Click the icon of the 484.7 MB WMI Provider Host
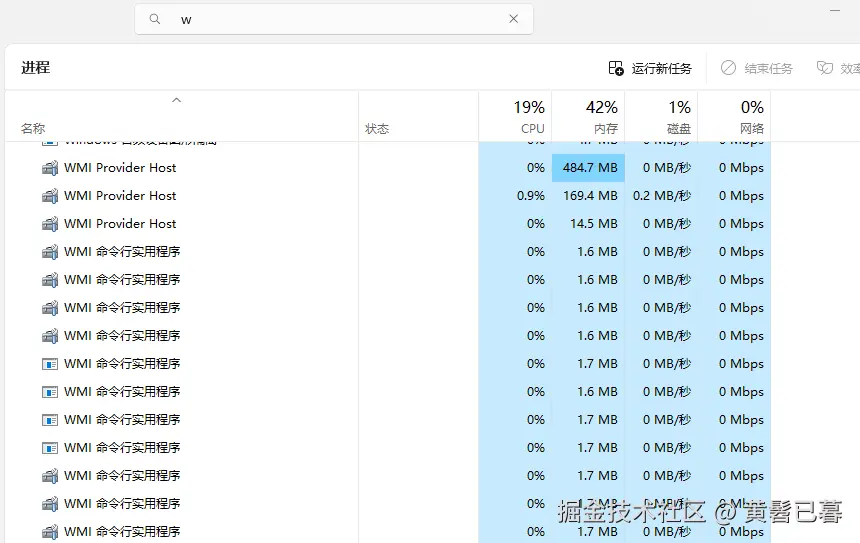Viewport: 860px width, 543px height. (50, 168)
